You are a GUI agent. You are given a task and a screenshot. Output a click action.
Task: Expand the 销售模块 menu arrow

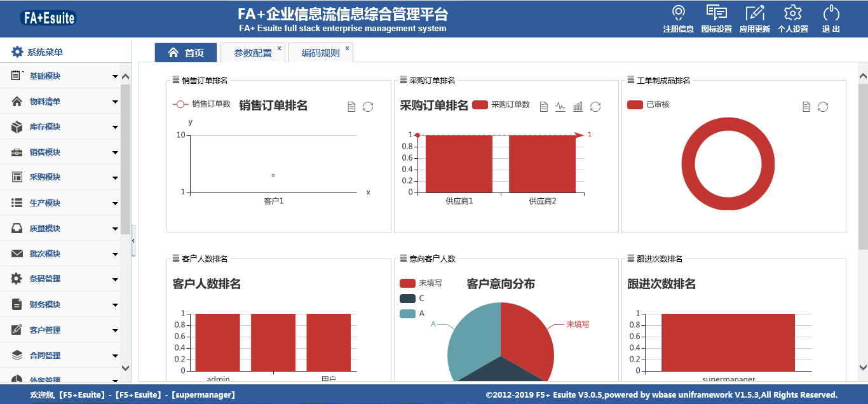(x=115, y=152)
